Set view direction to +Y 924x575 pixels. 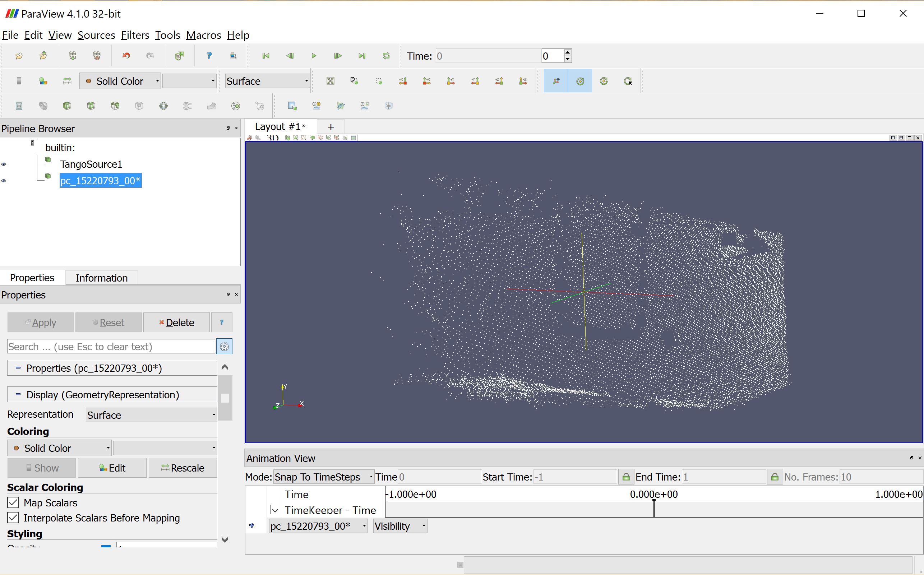451,81
